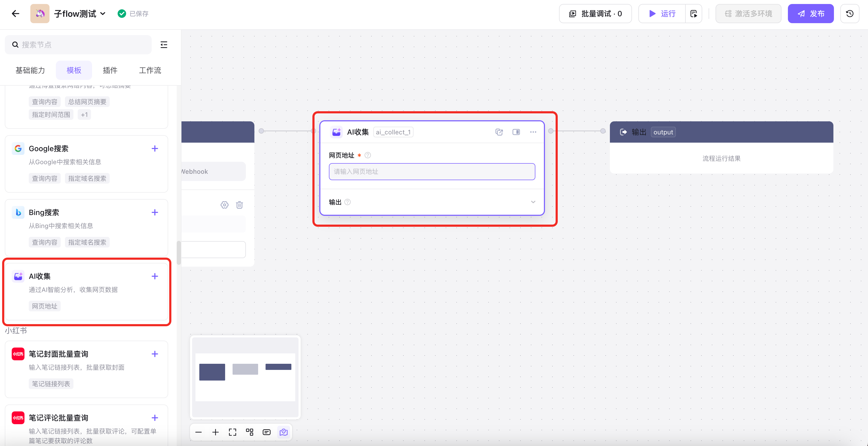Viewport: 868px width, 446px height.
Task: Expand the 输出 section chevron
Action: point(533,202)
